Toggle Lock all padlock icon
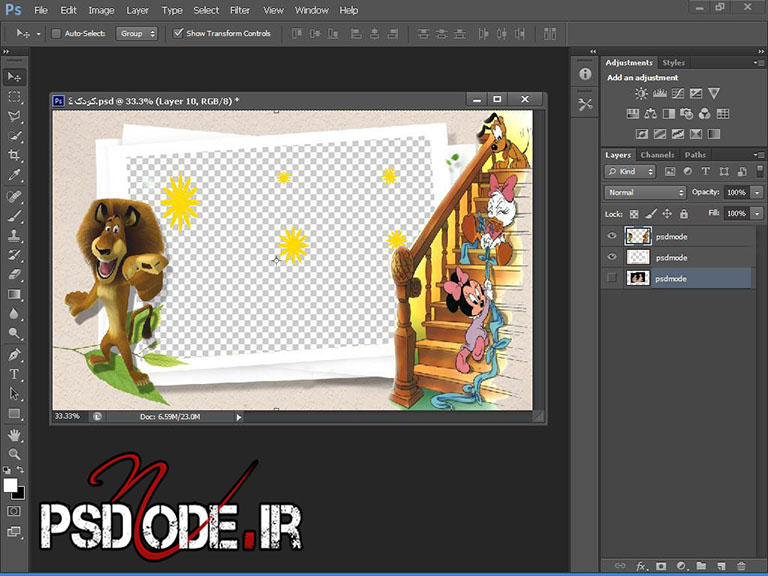Screen dimensions: 768x576 click(684, 214)
